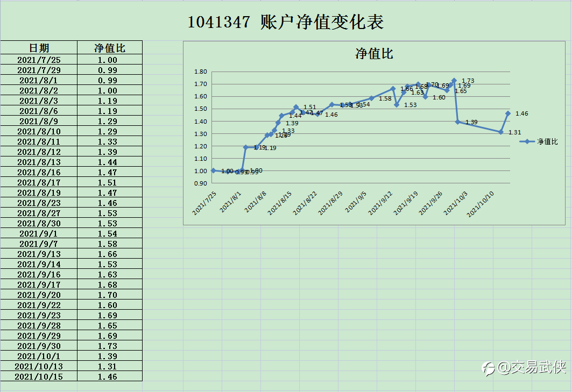Image resolution: width=572 pixels, height=392 pixels.
Task: Select the date cell 2021/7/25
Action: [x=39, y=60]
